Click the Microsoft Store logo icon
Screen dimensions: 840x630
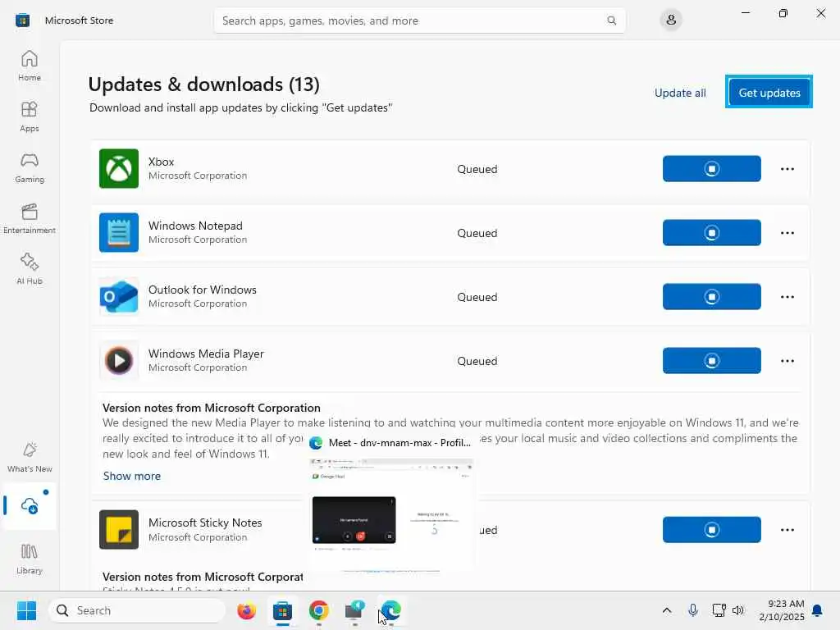[x=22, y=21]
